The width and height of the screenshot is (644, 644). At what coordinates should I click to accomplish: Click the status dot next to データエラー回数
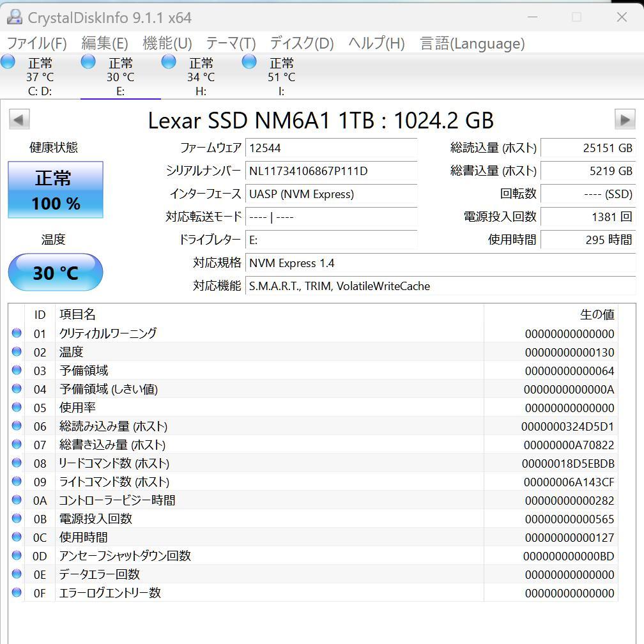[x=17, y=574]
